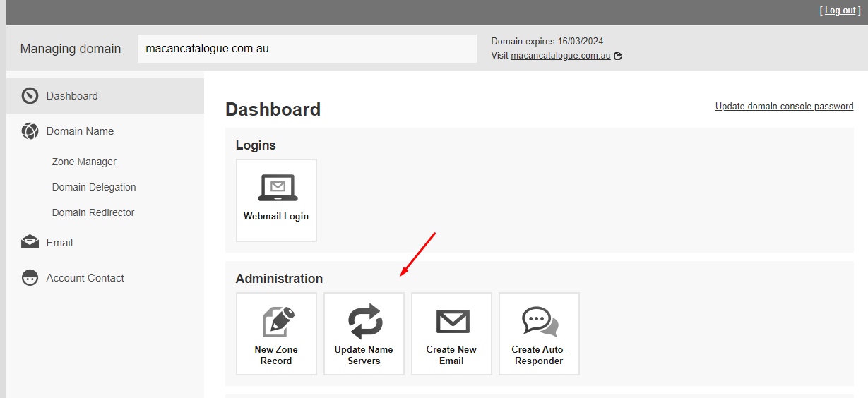Click Update domain console password link
868x398 pixels.
(784, 107)
